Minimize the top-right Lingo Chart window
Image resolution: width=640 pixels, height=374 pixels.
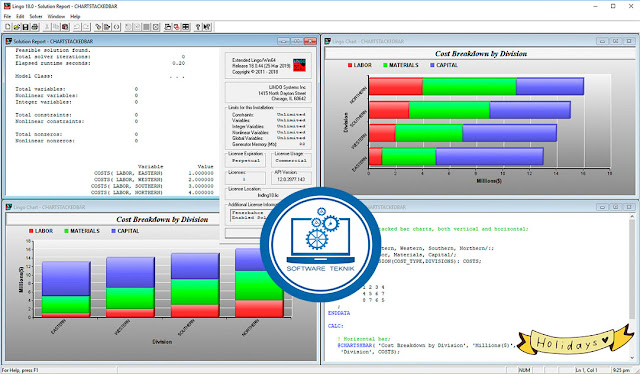tap(602, 41)
